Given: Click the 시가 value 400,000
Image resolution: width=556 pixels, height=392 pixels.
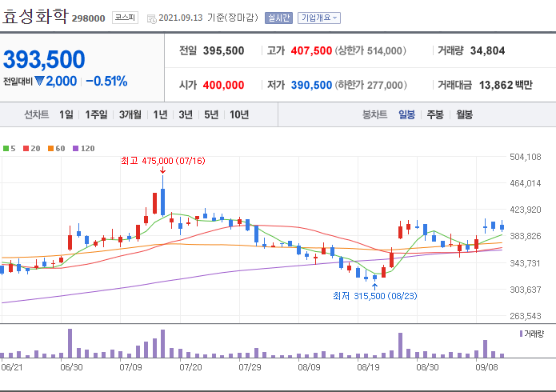Looking at the screenshot, I should tap(223, 85).
